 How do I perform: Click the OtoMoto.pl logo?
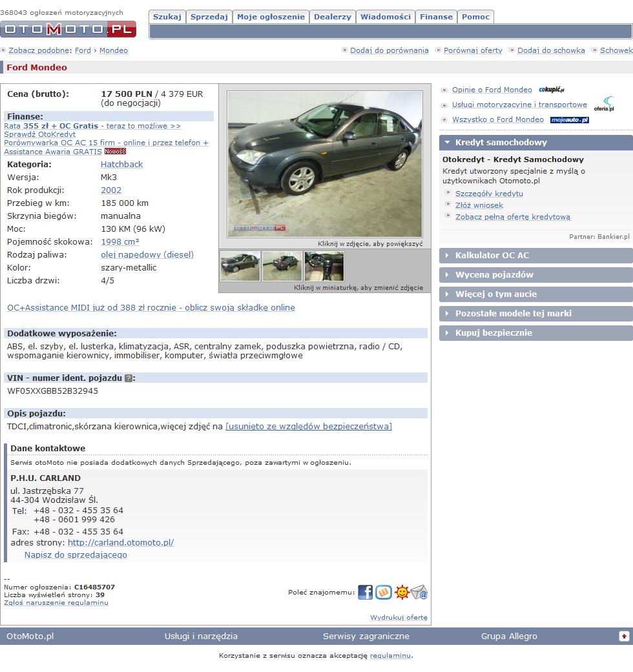tap(68, 29)
